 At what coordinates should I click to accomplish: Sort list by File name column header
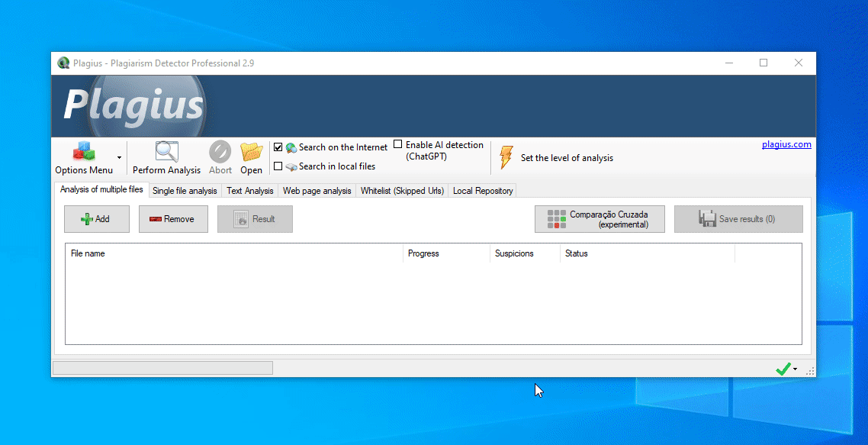point(233,253)
